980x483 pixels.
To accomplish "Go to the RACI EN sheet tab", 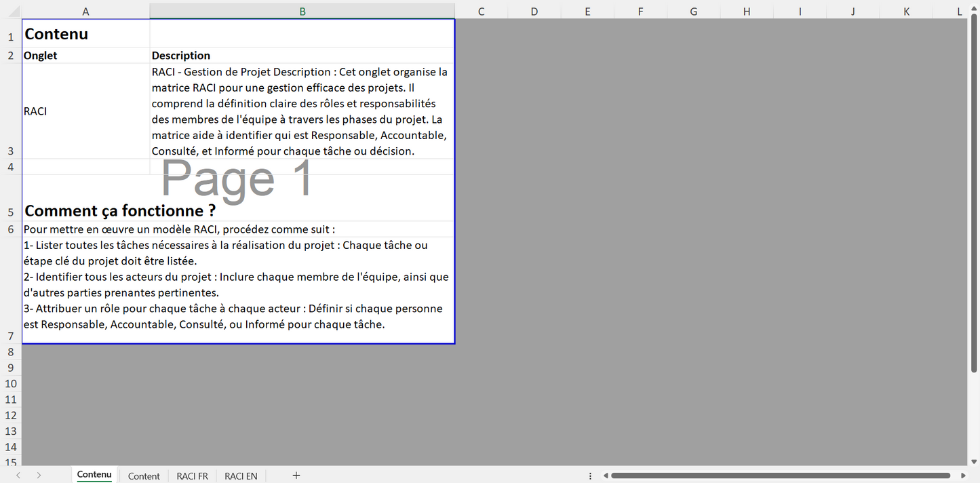I will coord(241,476).
